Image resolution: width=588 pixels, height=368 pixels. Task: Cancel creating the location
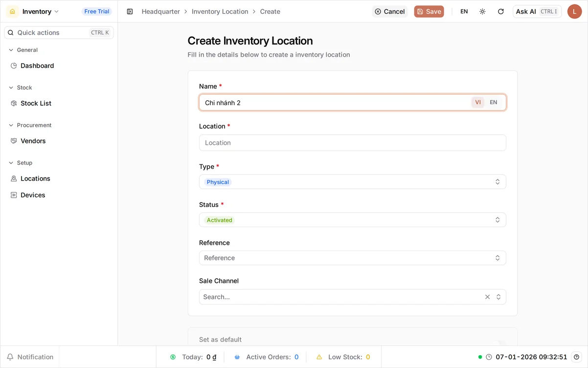(x=390, y=11)
